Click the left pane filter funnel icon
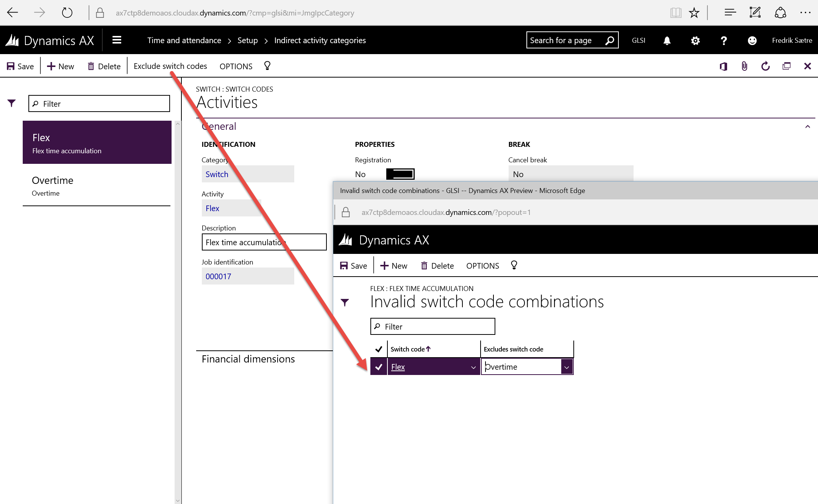The image size is (818, 504). click(x=12, y=103)
